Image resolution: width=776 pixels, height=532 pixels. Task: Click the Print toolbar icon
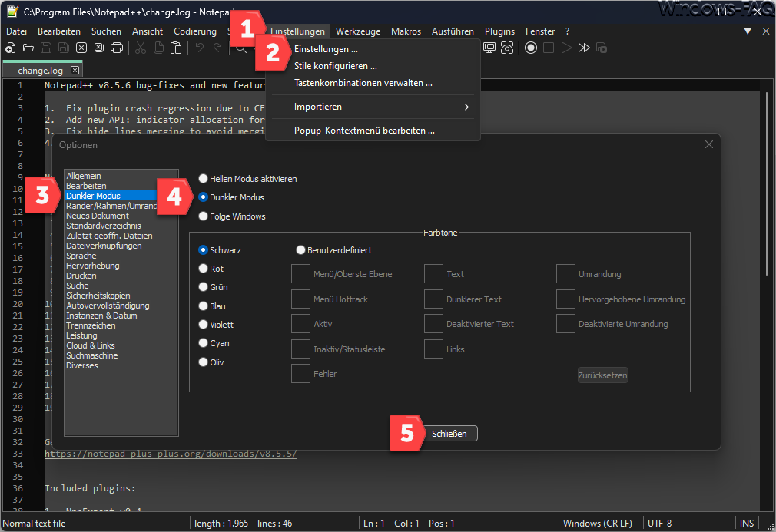[117, 48]
